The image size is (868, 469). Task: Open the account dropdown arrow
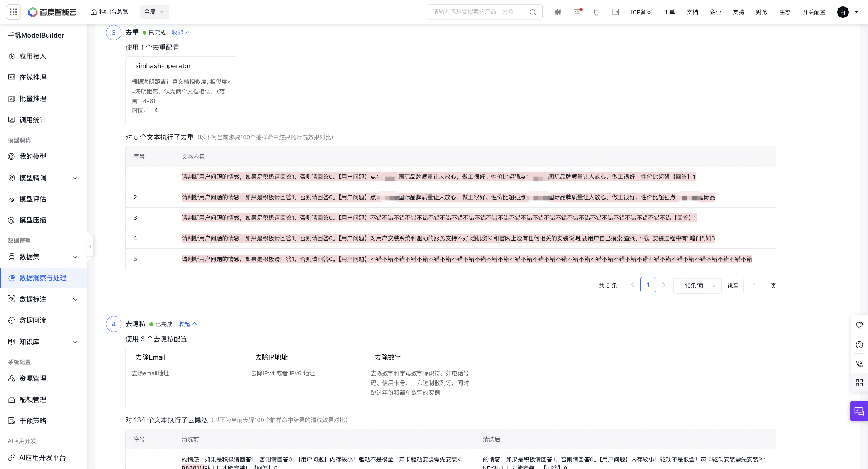click(857, 12)
